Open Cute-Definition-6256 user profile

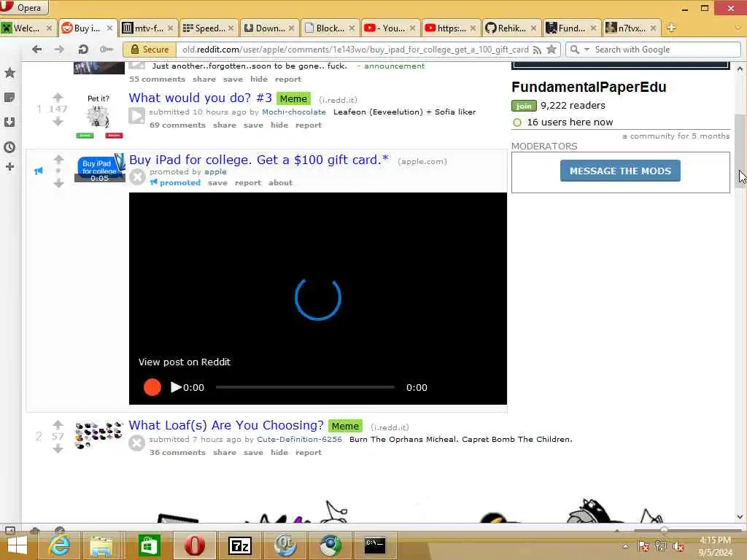pyautogui.click(x=299, y=439)
